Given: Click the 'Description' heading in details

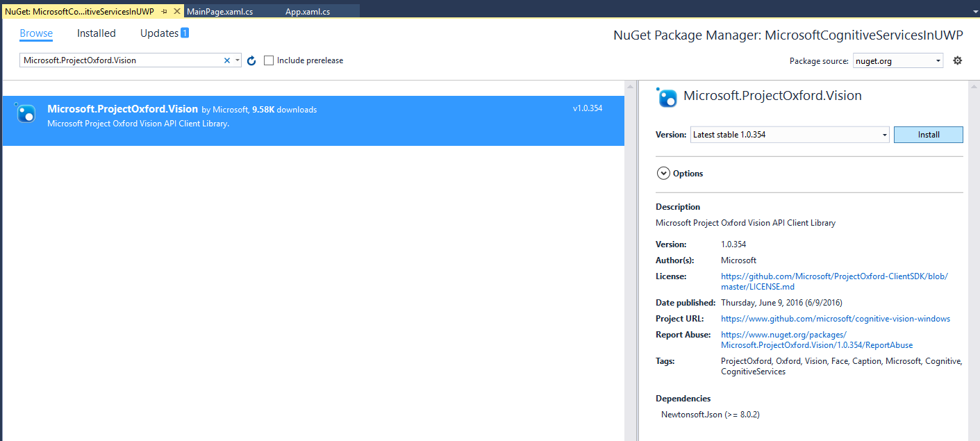Looking at the screenshot, I should [678, 207].
